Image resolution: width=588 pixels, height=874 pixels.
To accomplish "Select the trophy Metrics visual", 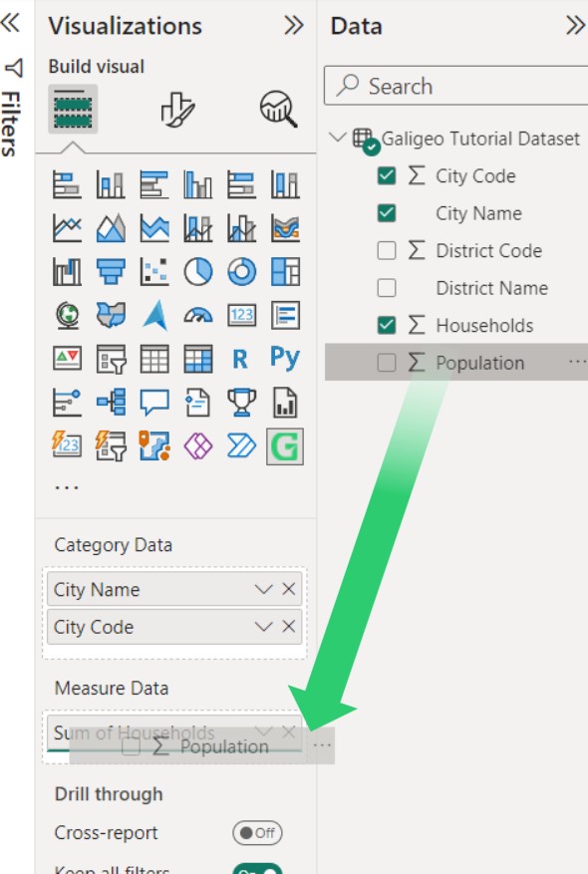I will (241, 402).
